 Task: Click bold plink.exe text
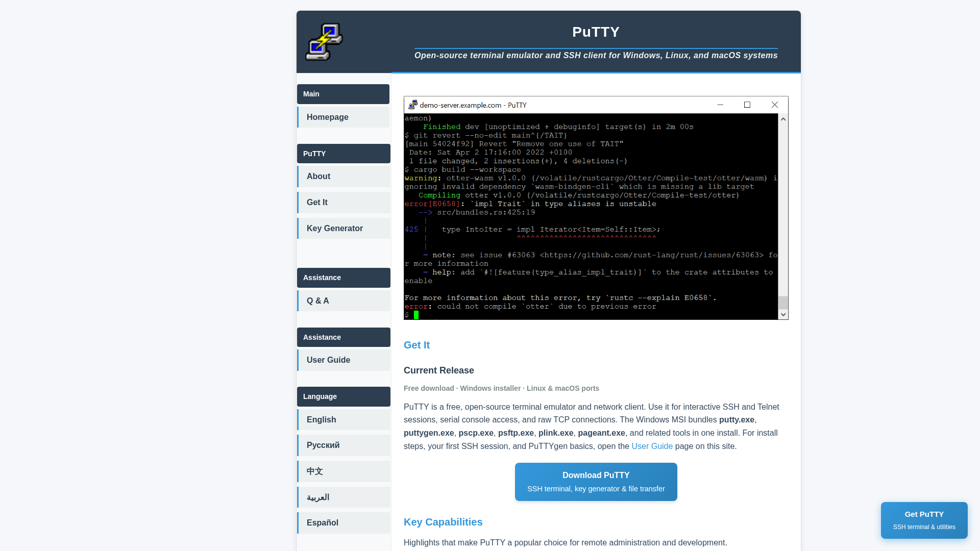pyautogui.click(x=555, y=433)
